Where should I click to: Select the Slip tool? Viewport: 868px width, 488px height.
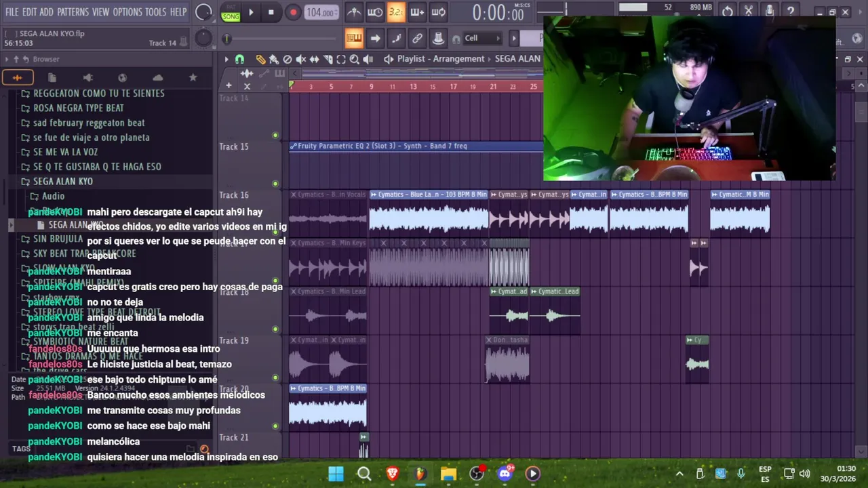(x=314, y=59)
